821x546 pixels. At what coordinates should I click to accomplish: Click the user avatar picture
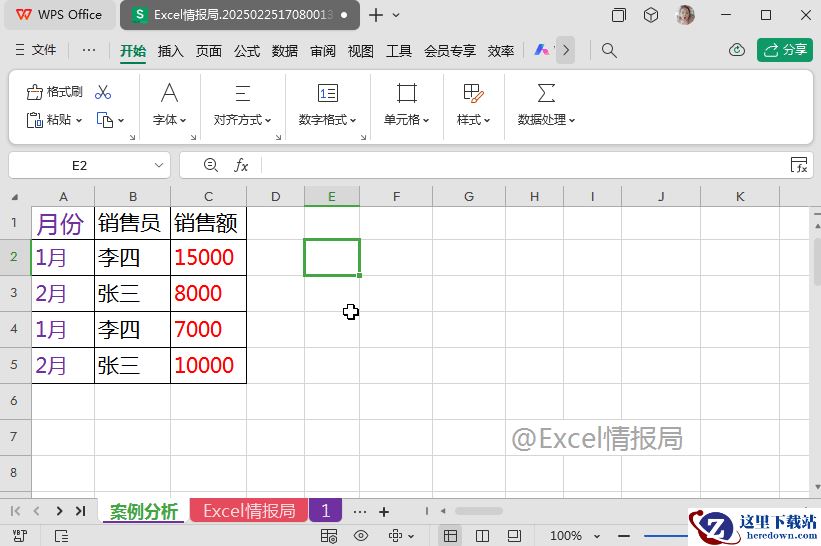[x=685, y=15]
